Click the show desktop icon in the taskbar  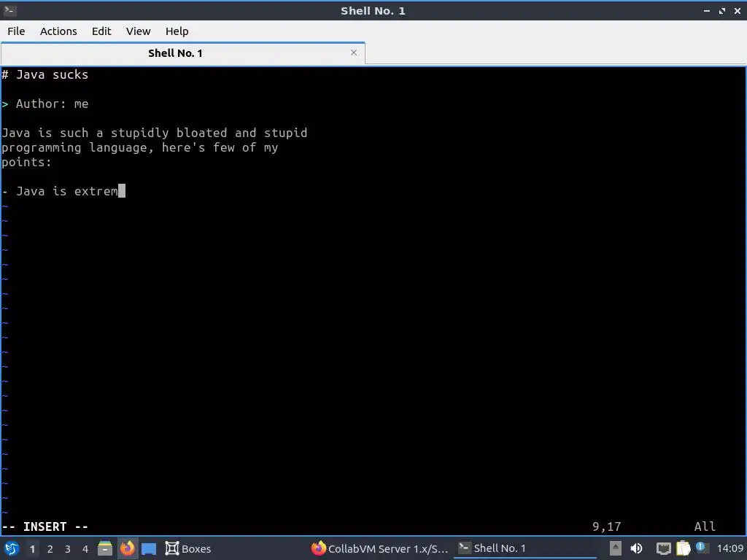coord(149,549)
